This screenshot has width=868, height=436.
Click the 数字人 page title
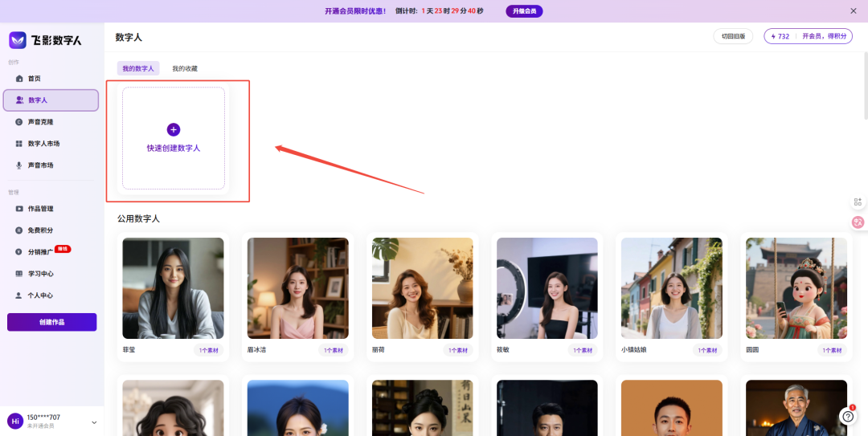point(129,37)
